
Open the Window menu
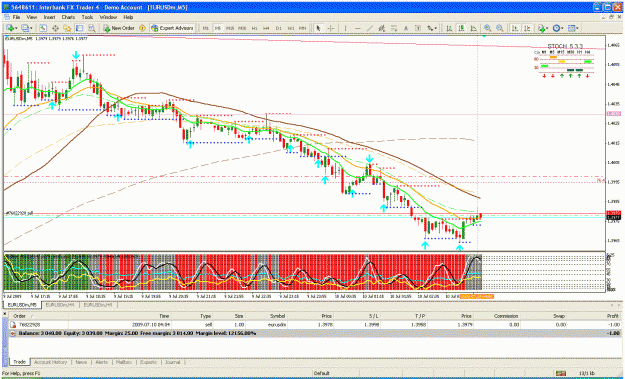click(108, 17)
